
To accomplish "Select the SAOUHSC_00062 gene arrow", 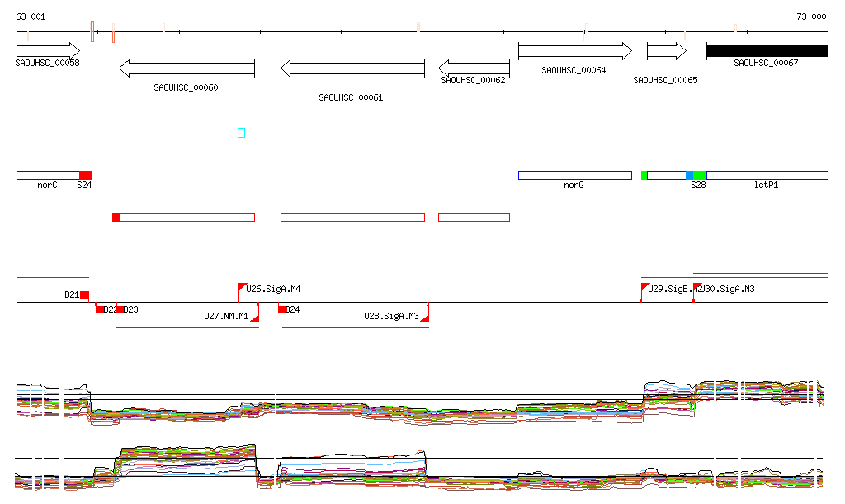I will tap(474, 68).
